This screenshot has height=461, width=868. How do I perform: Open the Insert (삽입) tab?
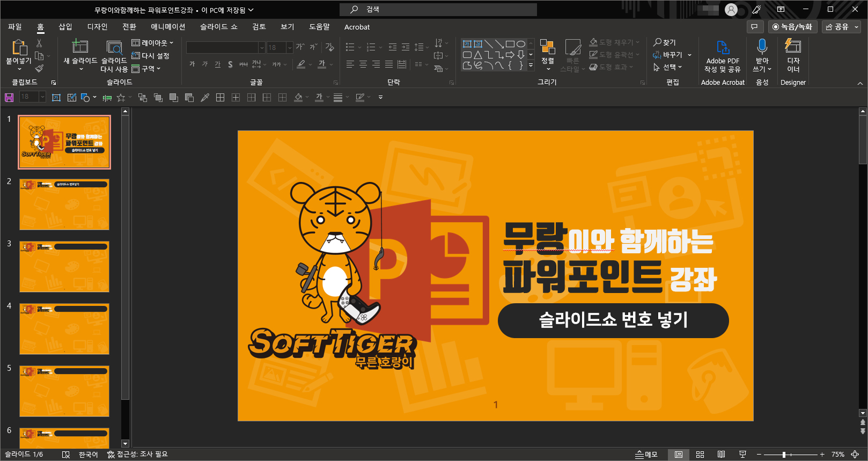click(x=65, y=27)
